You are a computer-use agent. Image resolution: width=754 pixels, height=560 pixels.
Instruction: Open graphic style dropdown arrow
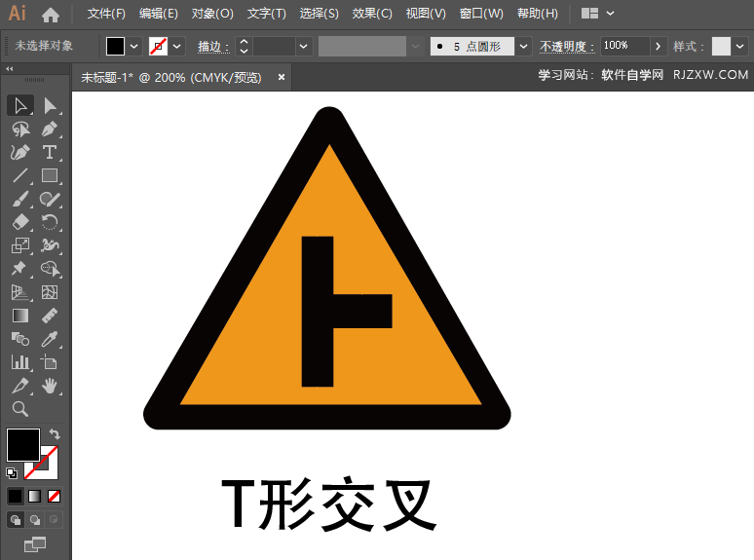click(739, 47)
